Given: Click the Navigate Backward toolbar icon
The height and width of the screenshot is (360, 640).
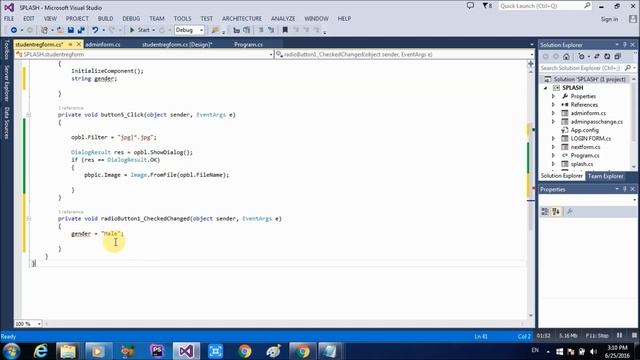Looking at the screenshot, I should click(13, 30).
